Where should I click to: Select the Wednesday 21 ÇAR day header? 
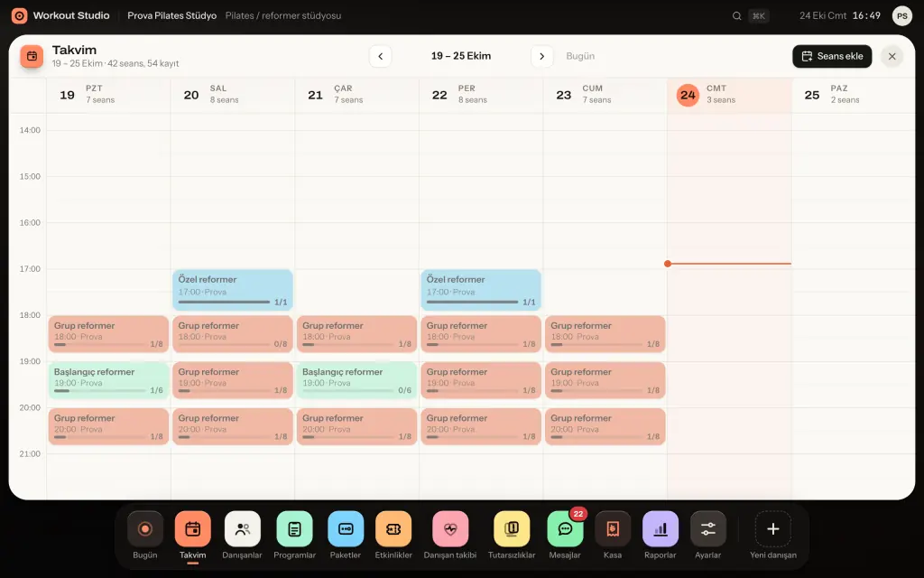[x=357, y=94]
